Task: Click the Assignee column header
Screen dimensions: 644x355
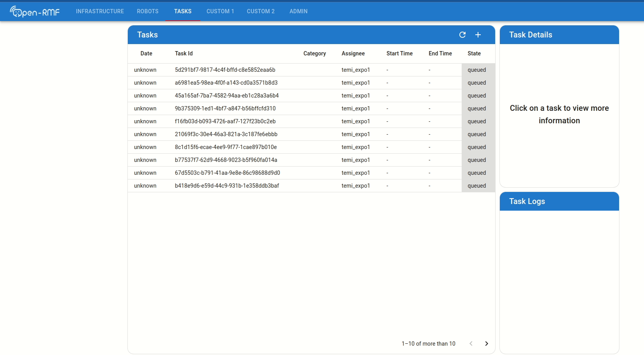Action: tap(353, 53)
